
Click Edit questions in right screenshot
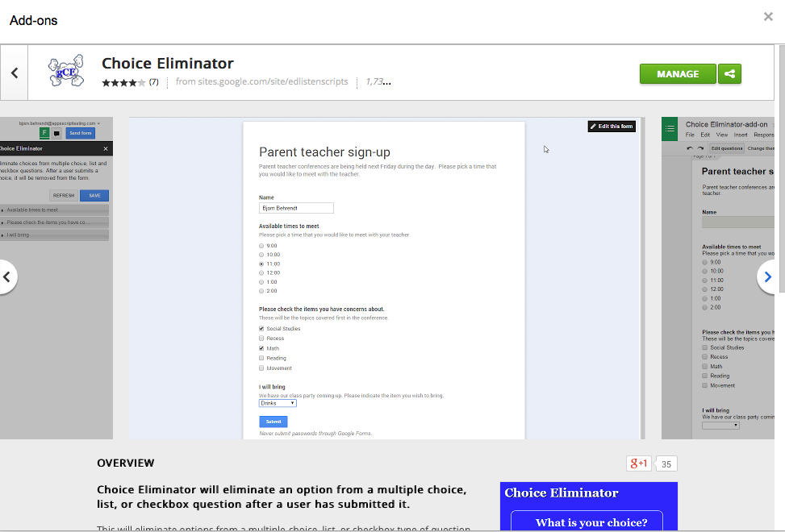point(726,148)
